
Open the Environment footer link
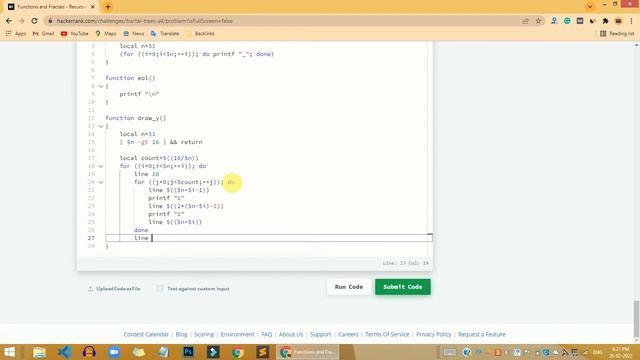point(237,334)
